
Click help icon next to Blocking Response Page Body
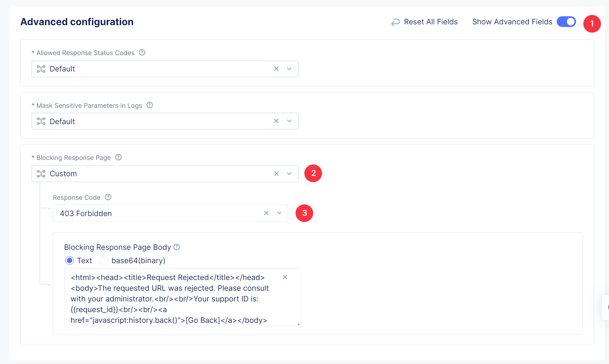(177, 247)
